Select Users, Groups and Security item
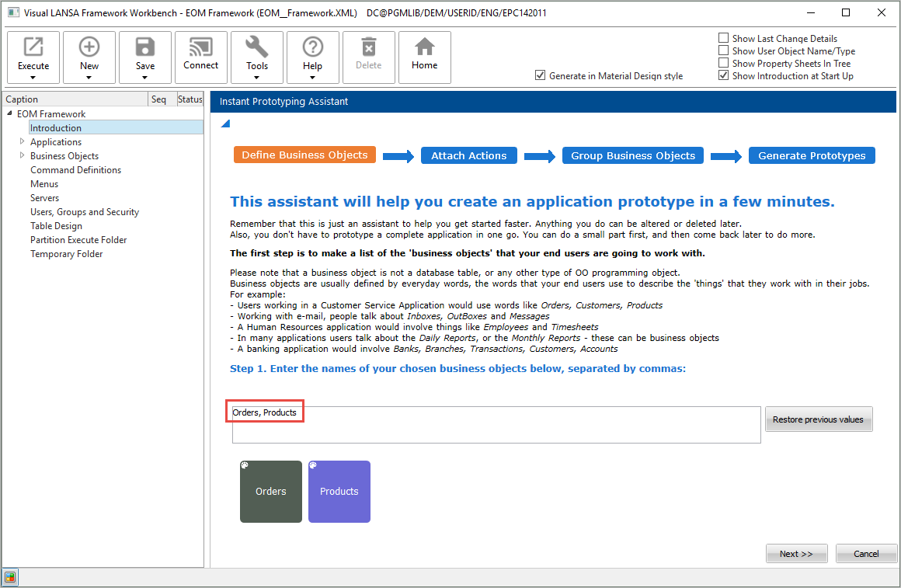This screenshot has height=588, width=901. (x=85, y=211)
